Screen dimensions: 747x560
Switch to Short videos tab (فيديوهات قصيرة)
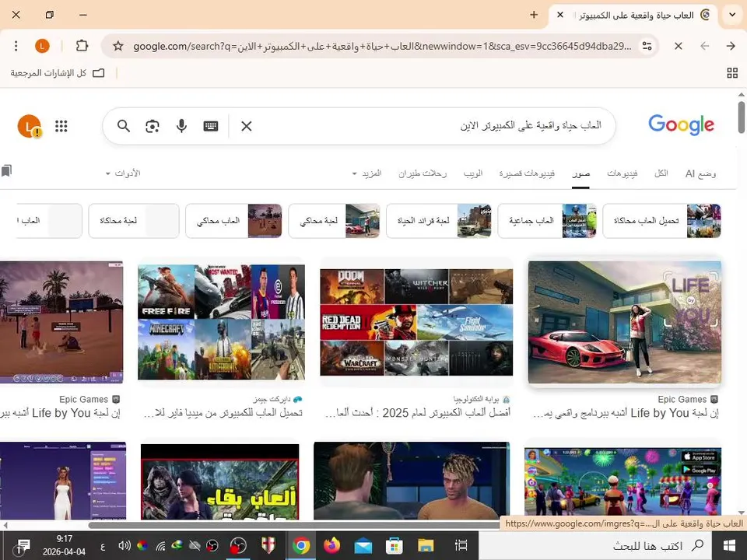[x=527, y=173]
